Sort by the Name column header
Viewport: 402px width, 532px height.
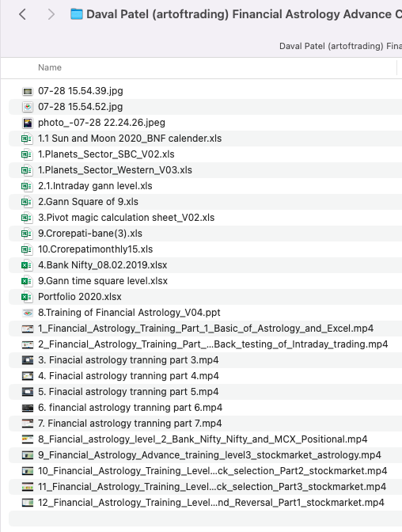50,67
